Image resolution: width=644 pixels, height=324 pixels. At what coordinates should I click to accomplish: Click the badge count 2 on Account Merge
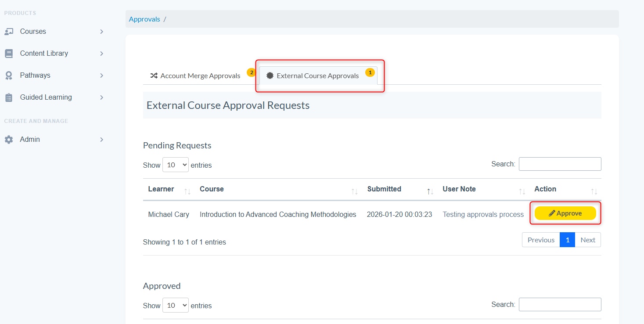(252, 72)
